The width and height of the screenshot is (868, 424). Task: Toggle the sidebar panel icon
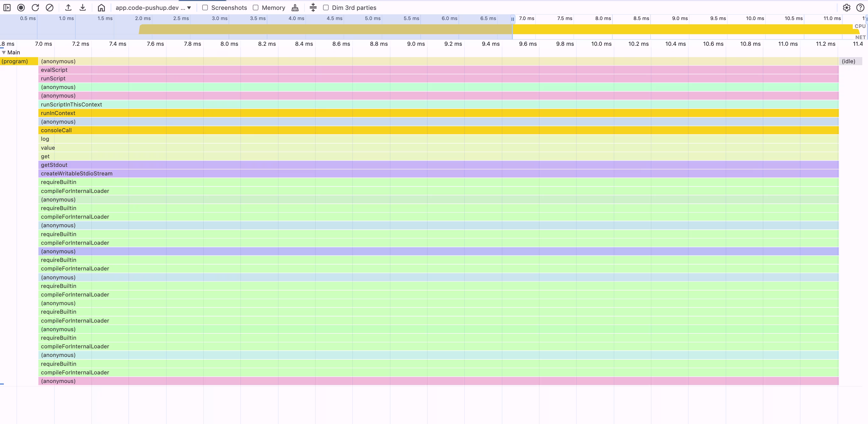7,7
